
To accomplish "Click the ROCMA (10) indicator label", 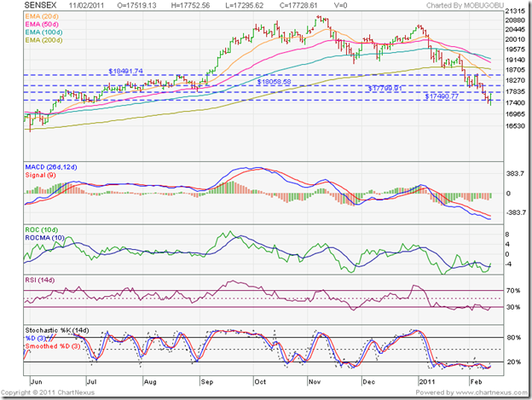I will point(45,237).
